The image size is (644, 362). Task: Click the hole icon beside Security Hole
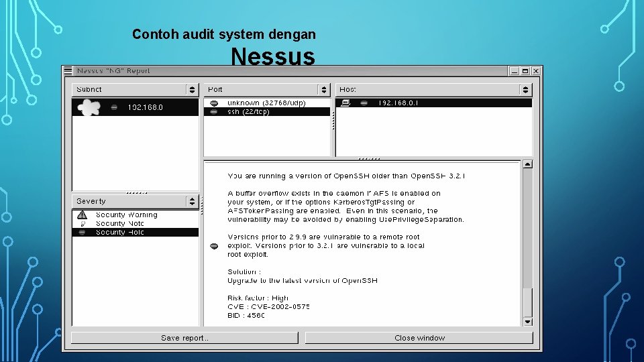[82, 233]
